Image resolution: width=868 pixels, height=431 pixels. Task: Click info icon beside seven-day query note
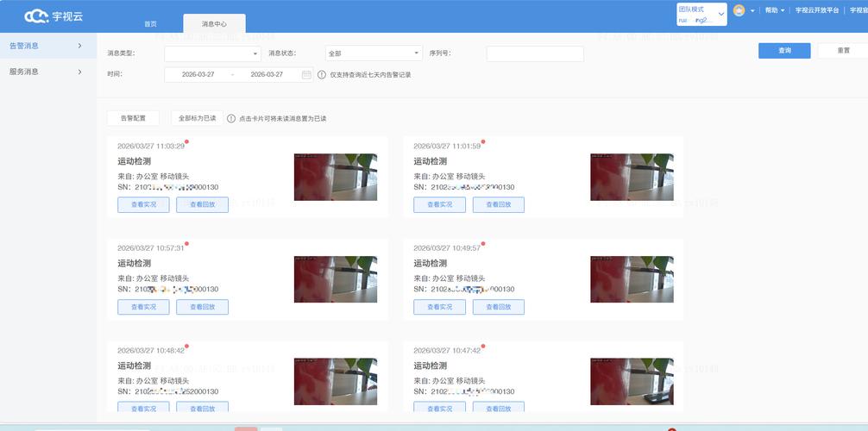pos(322,75)
